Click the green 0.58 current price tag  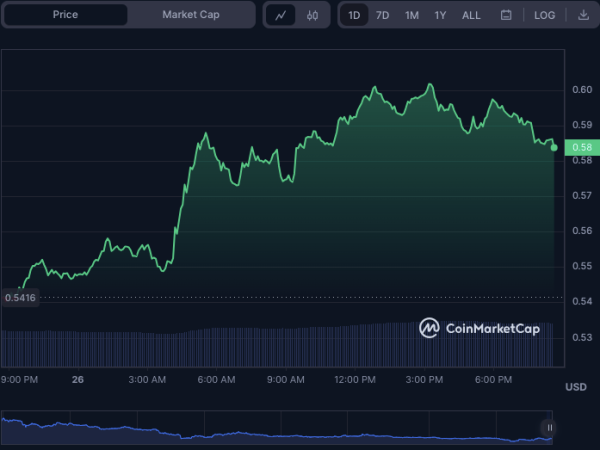(x=581, y=148)
